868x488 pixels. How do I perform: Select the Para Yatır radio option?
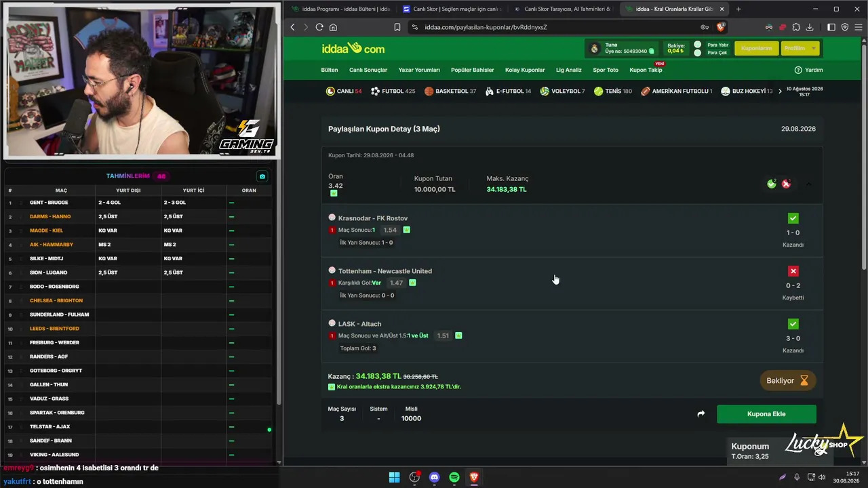[697, 45]
